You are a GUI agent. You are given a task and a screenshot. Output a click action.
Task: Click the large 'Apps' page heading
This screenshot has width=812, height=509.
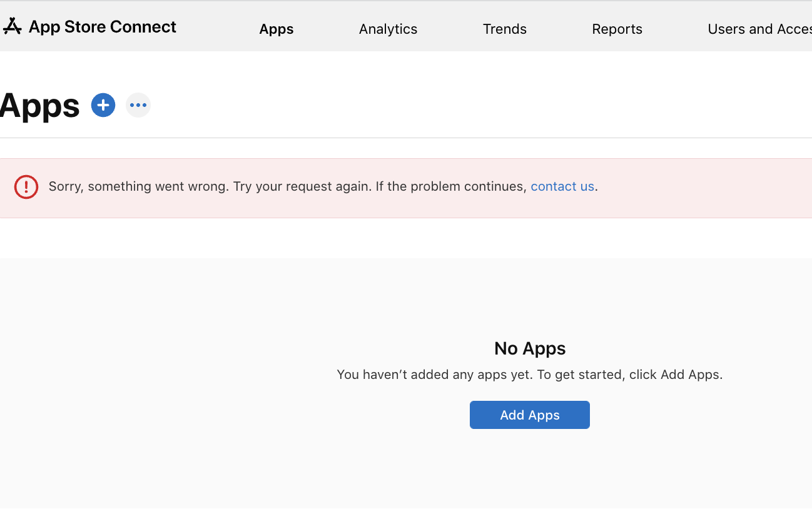coord(39,106)
